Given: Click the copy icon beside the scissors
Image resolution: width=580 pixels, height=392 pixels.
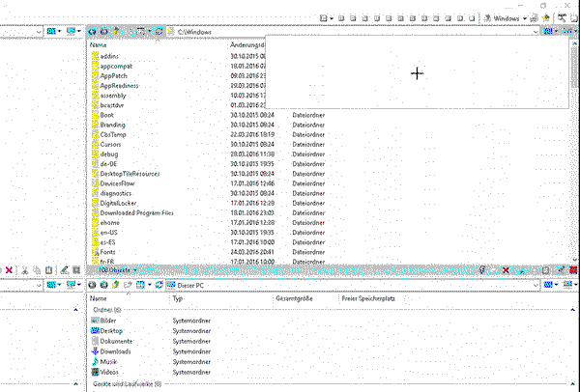Looking at the screenshot, I should (37, 270).
